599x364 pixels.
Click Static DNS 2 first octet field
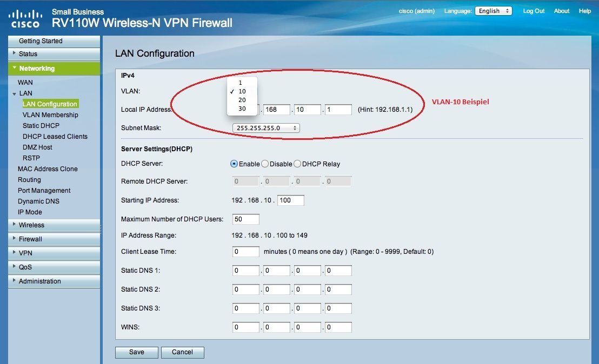245,289
